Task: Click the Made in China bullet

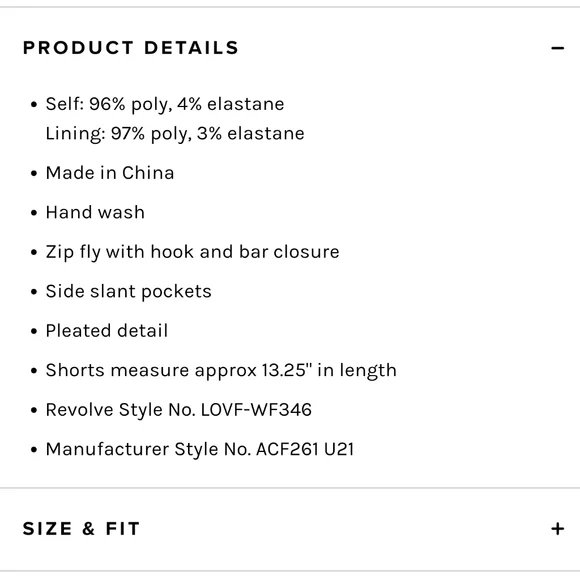Action: point(109,173)
